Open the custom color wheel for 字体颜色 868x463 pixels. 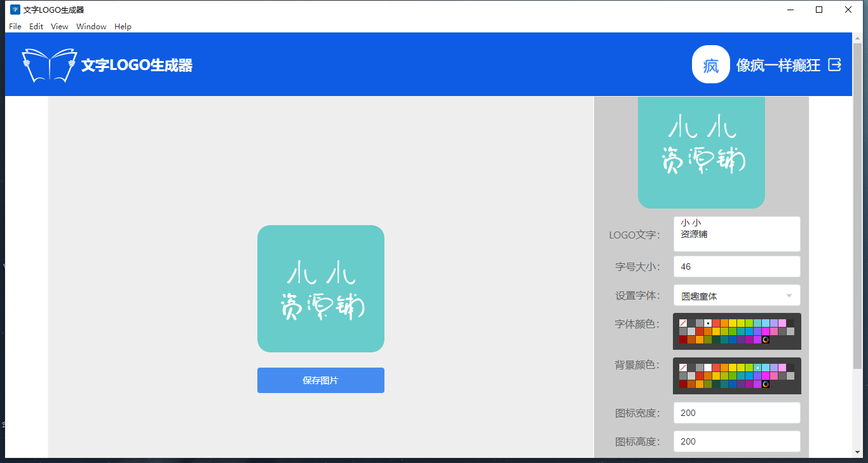766,340
